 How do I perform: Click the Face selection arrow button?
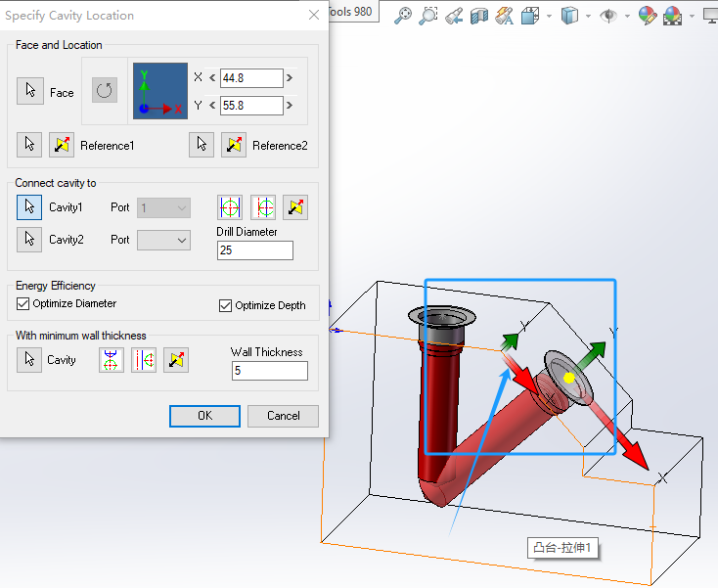(30, 91)
